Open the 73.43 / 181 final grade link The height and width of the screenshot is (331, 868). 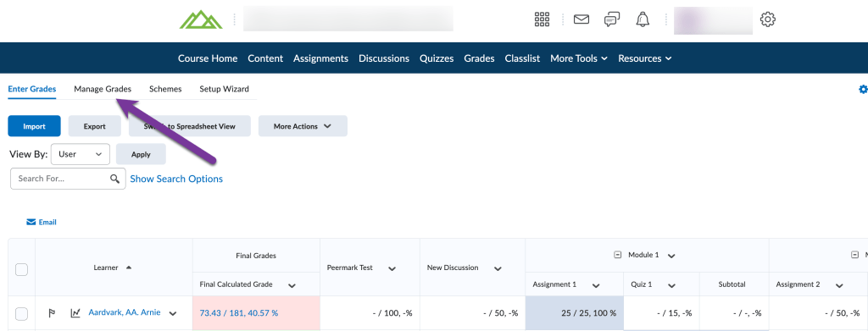[x=239, y=313]
